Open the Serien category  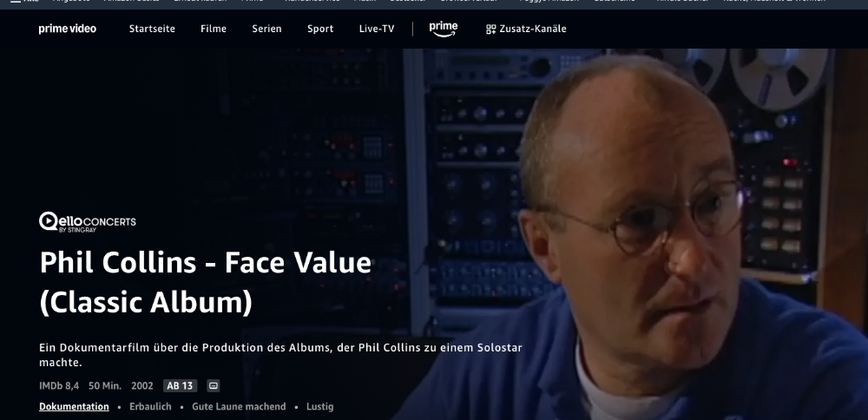(x=266, y=29)
